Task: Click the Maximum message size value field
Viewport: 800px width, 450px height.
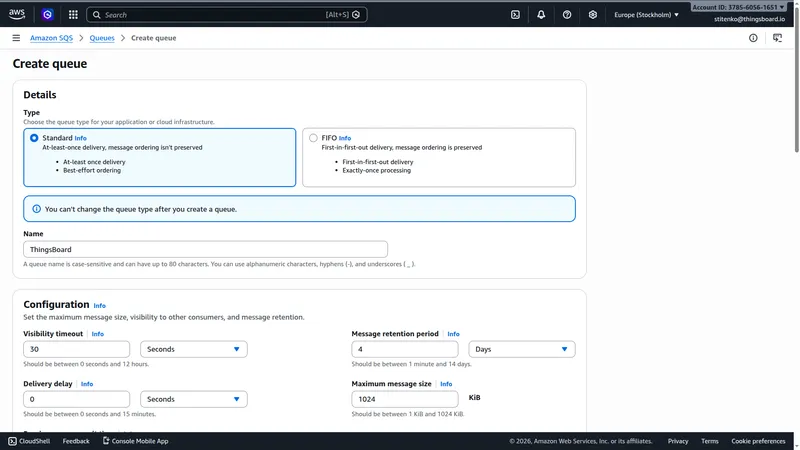Action: [x=405, y=399]
